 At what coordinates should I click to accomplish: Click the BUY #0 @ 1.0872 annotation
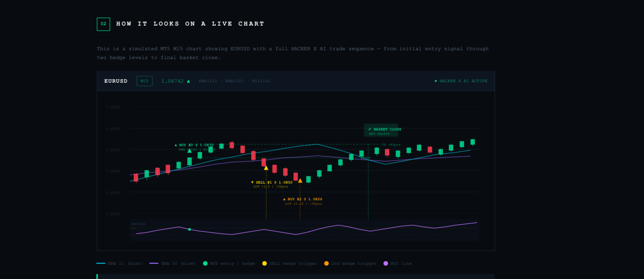coord(194,145)
